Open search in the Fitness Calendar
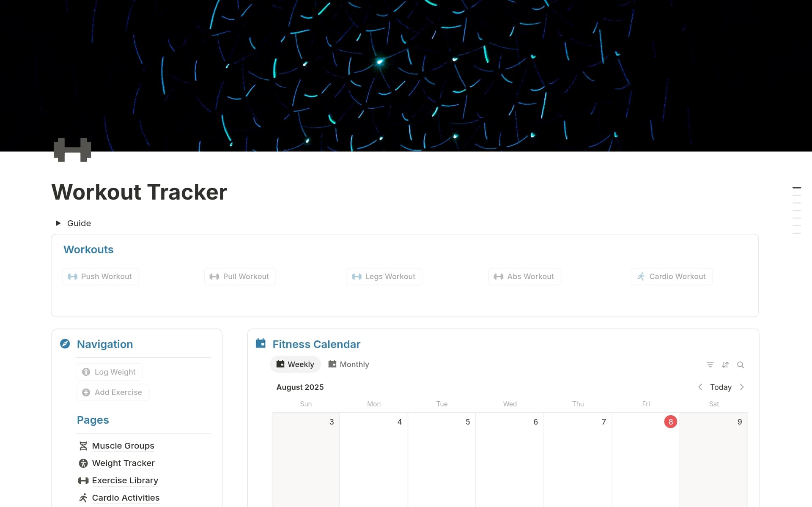Viewport: 812px width, 507px height. point(741,364)
